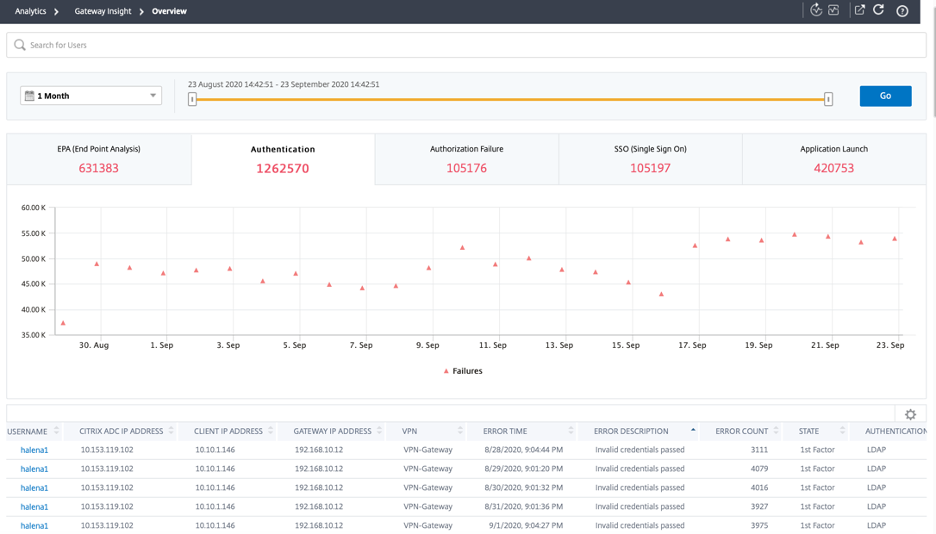Click the poll-now activity clock icon
The image size is (936, 534).
click(x=816, y=10)
